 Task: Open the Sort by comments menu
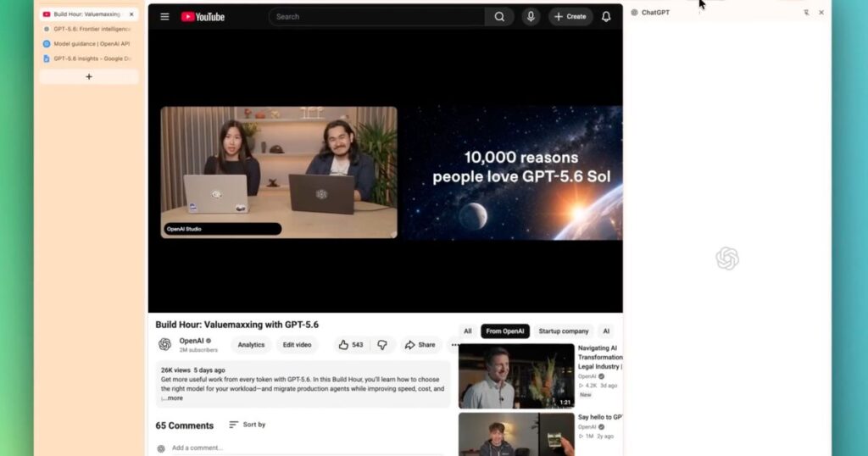pos(247,425)
